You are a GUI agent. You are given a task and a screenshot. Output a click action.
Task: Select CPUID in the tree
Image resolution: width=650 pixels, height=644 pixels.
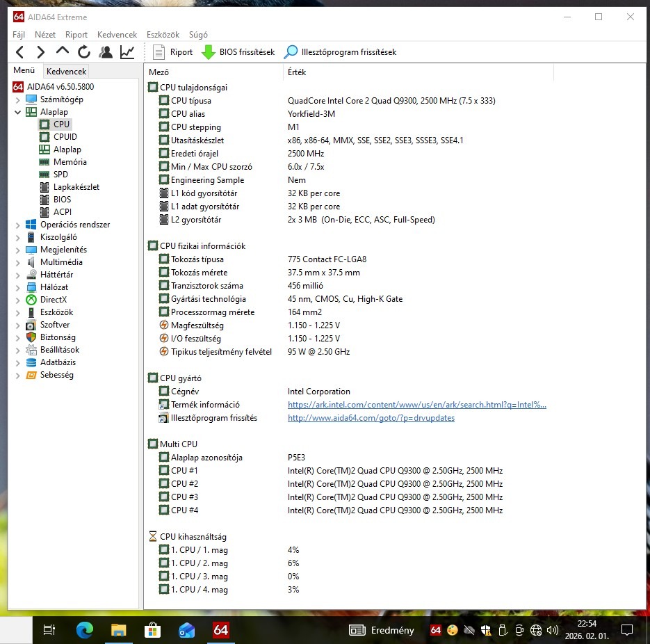(65, 137)
